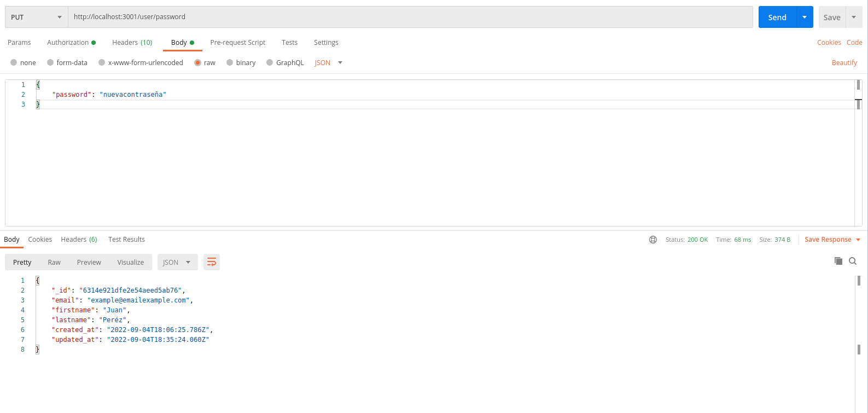
Task: Click the Send request button
Action: tap(777, 17)
